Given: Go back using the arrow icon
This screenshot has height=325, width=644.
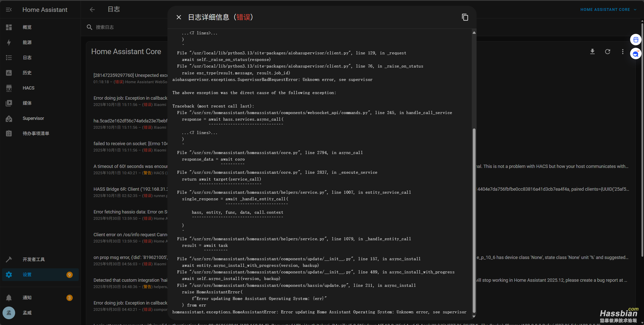Looking at the screenshot, I should [x=92, y=10].
